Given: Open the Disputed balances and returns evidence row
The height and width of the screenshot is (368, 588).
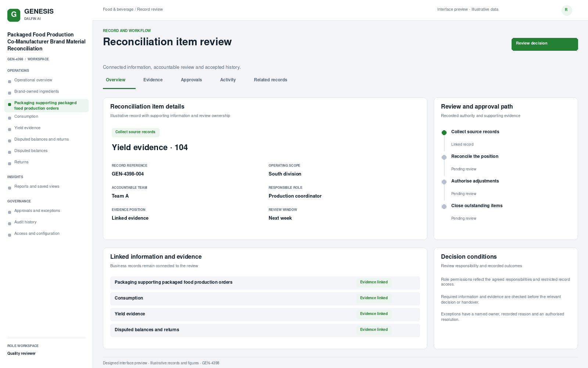Looking at the screenshot, I should [x=265, y=330].
